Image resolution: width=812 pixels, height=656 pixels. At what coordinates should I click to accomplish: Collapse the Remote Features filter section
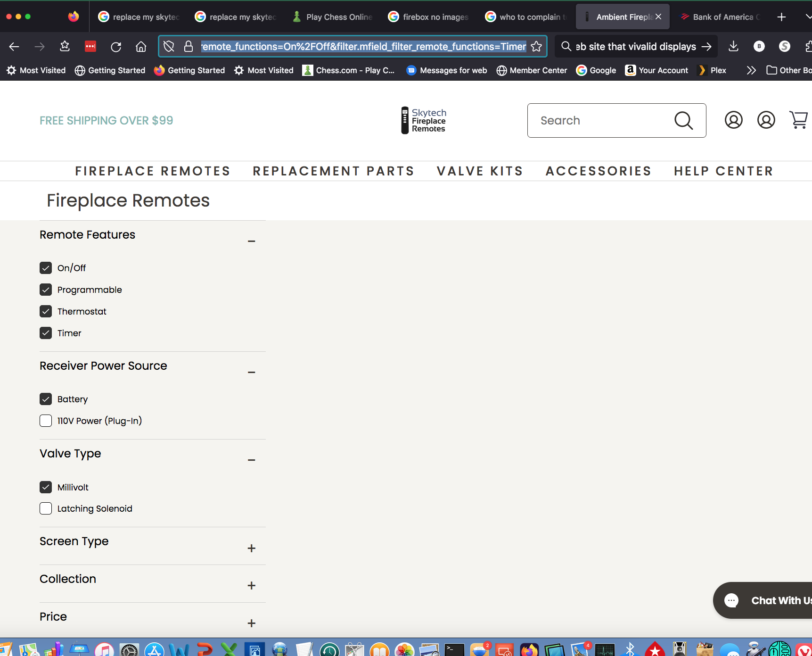tap(252, 241)
